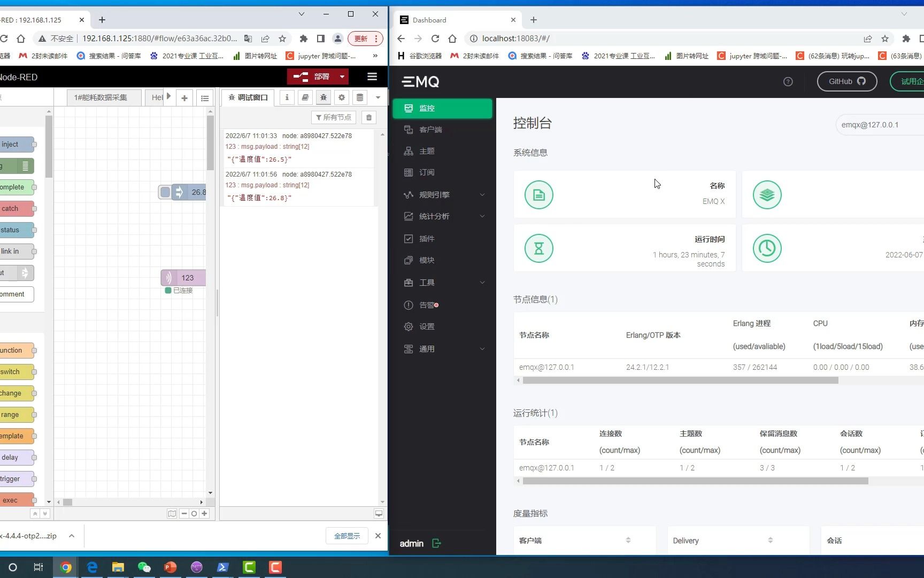Select 监控 in the EMQ sidebar
Viewport: 924px width, 578px height.
[x=442, y=108]
